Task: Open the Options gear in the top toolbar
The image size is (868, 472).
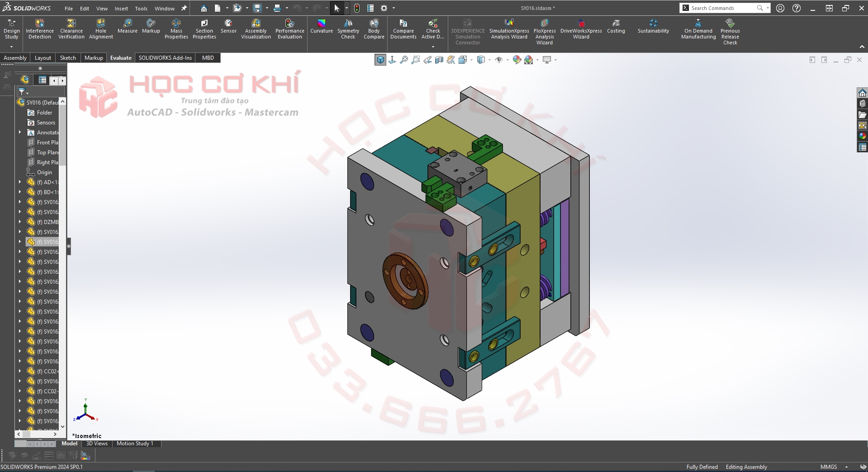Action: 384,8
